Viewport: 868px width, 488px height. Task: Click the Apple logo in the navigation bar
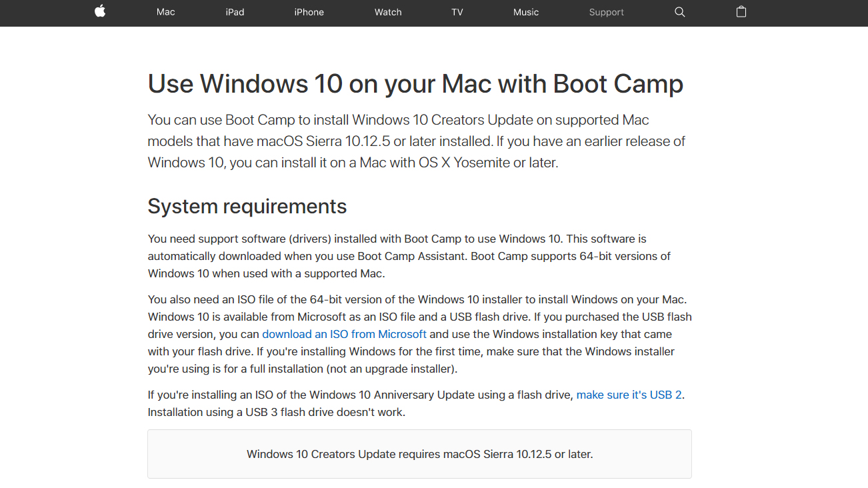coord(100,11)
